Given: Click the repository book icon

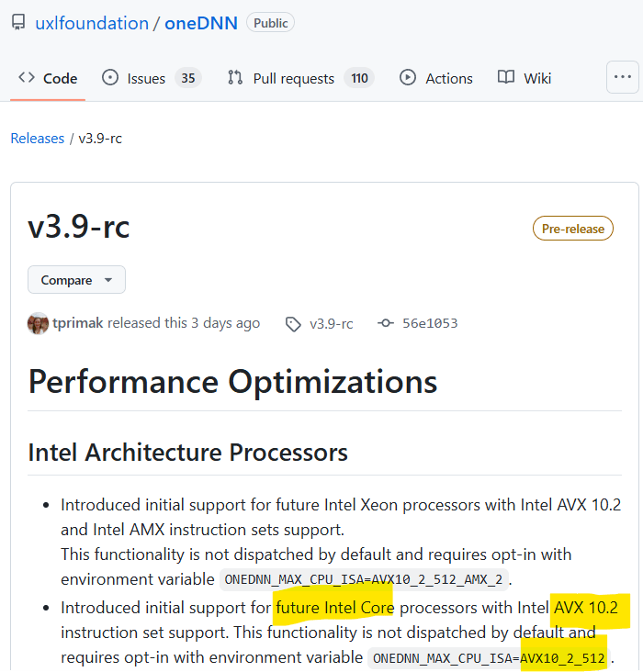Looking at the screenshot, I should pos(18,22).
